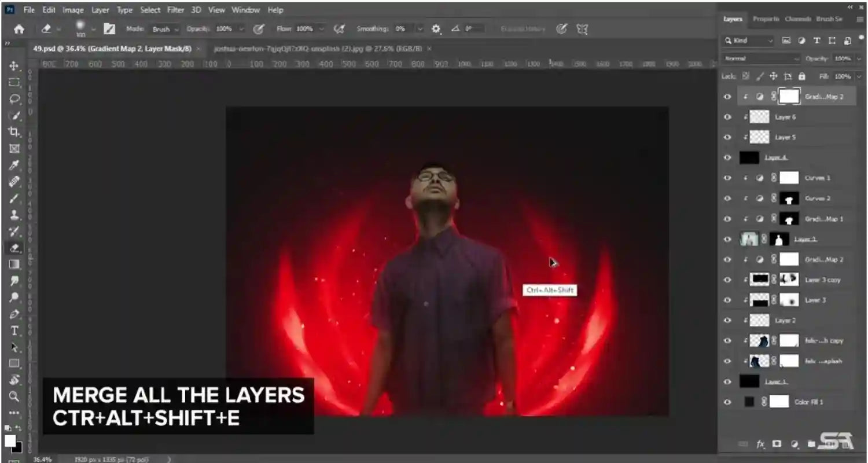Open the eraser Opacity dropdown arrow

coord(241,29)
